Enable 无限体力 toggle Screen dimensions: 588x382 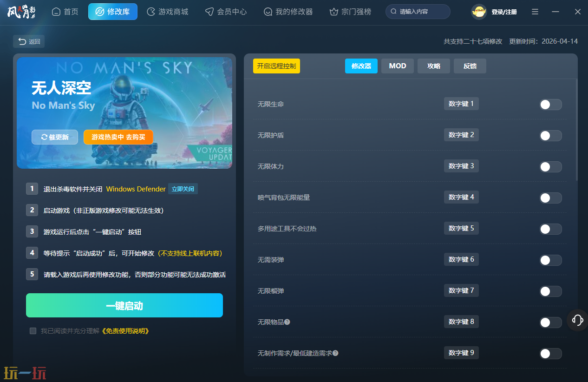(550, 167)
